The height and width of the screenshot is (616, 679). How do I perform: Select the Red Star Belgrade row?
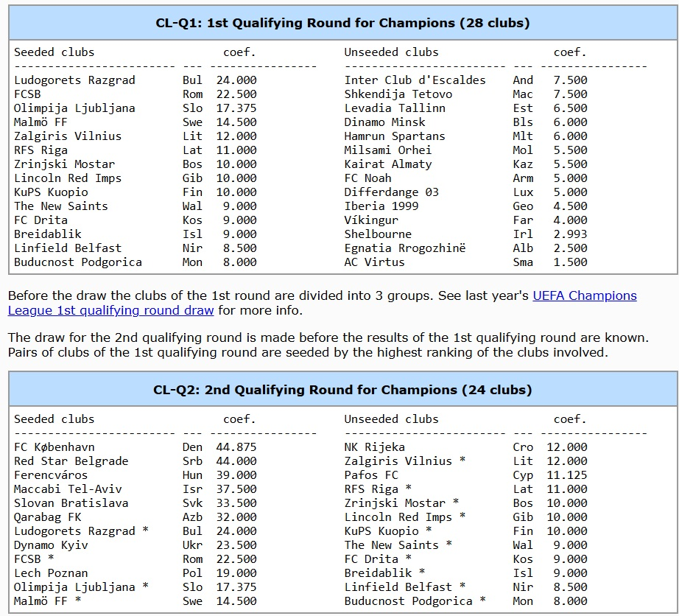[71, 461]
